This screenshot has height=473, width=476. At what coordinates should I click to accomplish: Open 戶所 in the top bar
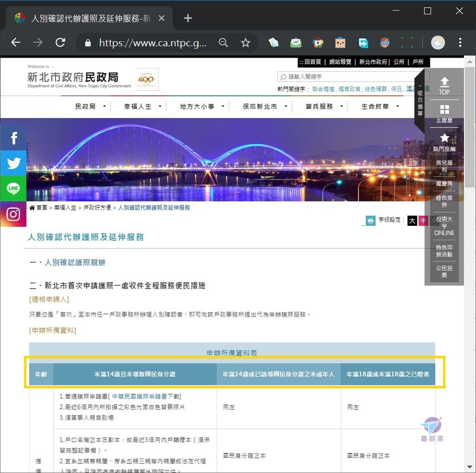click(x=418, y=62)
